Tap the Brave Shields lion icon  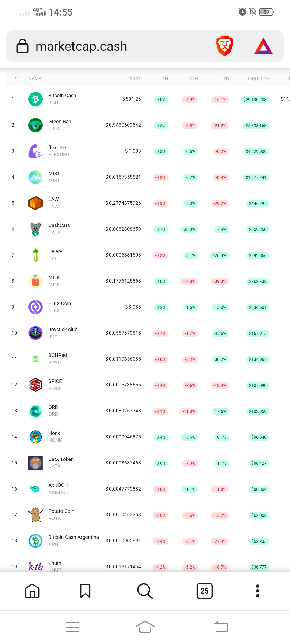(x=225, y=46)
